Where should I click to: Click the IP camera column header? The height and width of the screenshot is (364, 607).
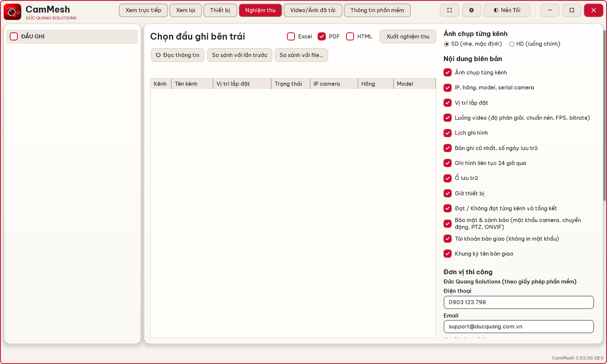pos(334,84)
